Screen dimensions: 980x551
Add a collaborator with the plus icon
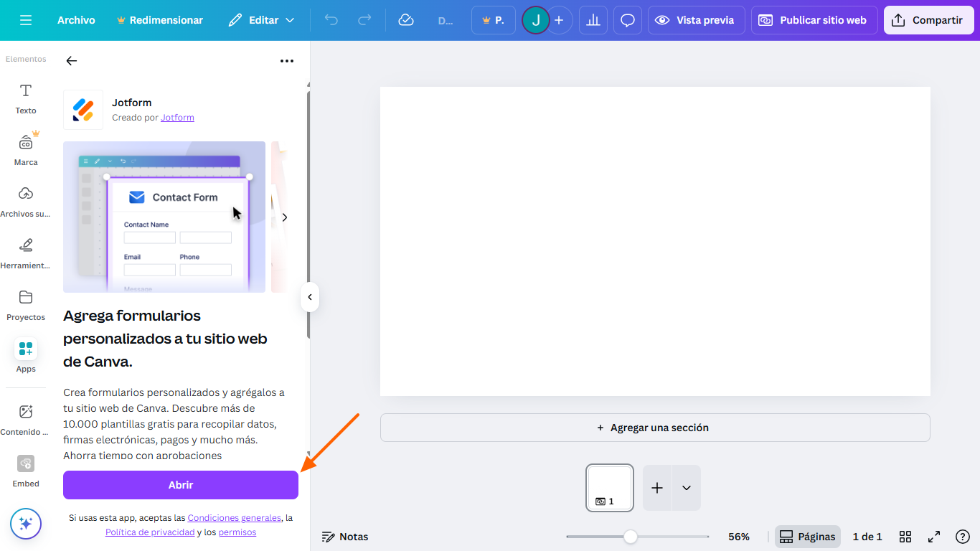coord(559,20)
